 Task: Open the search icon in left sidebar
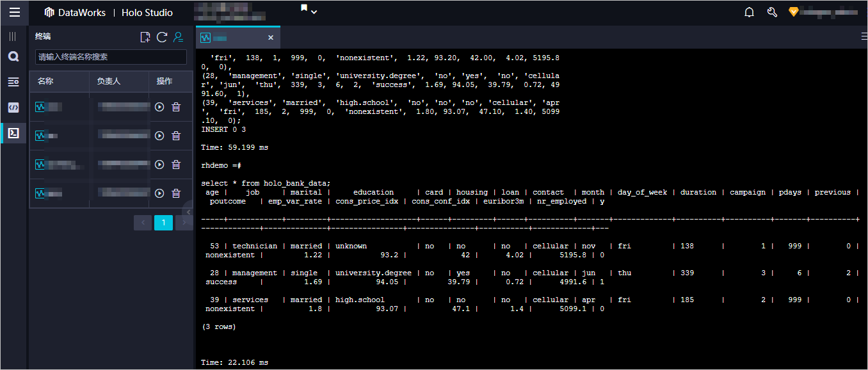click(x=13, y=57)
